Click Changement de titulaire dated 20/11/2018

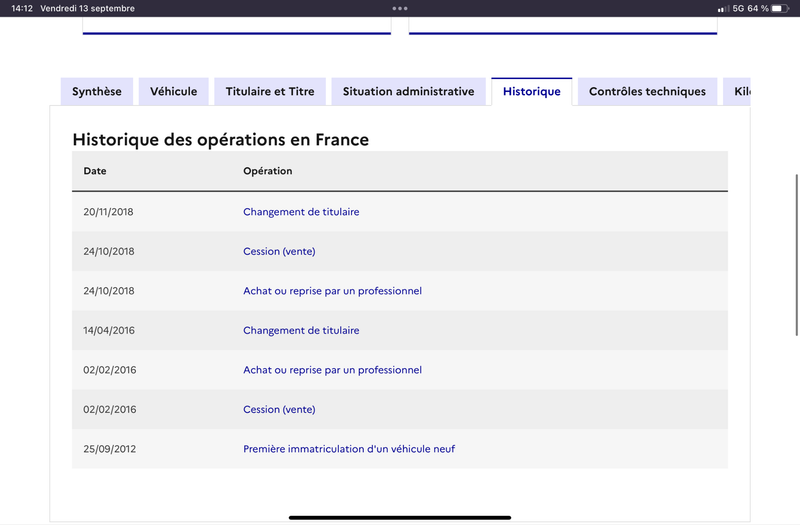tap(301, 212)
